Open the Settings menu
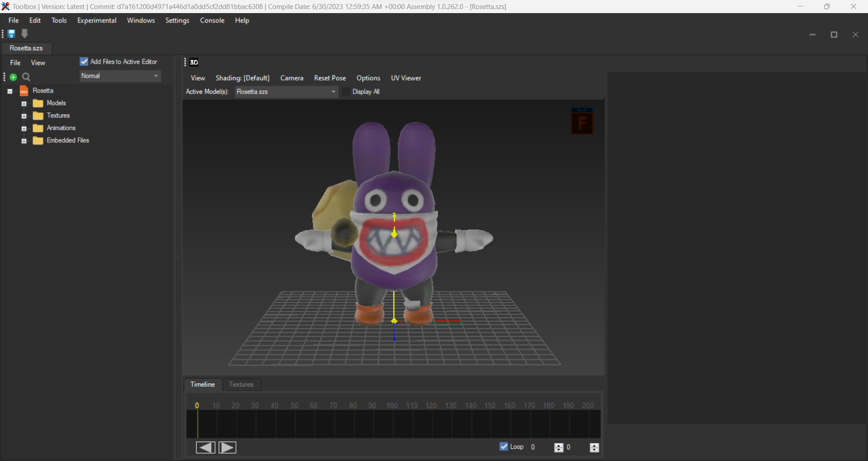Viewport: 868px width, 461px height. point(177,20)
